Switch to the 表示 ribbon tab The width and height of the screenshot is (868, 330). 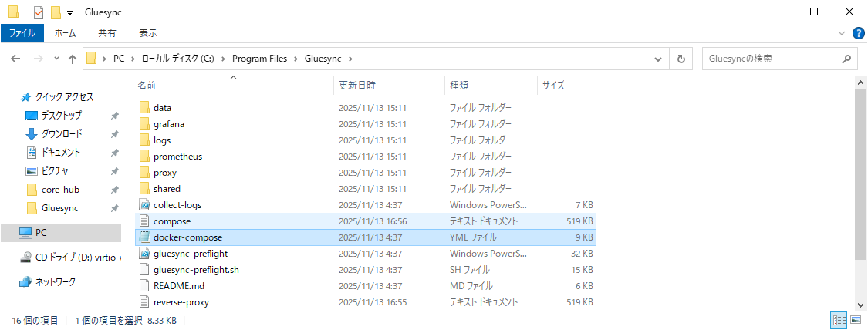[x=147, y=33]
